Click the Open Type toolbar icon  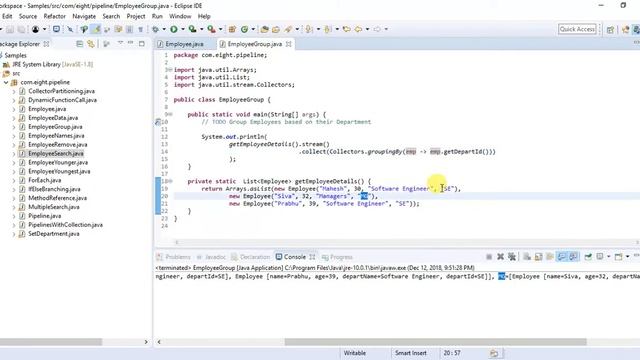(264, 29)
